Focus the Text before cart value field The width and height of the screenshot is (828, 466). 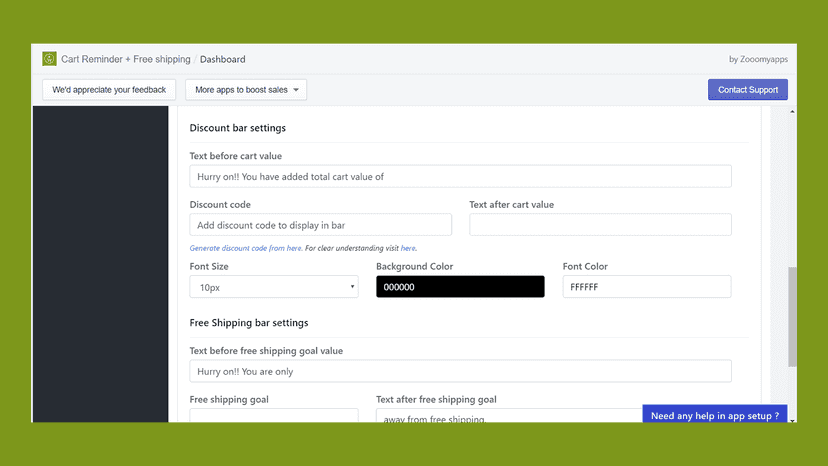[460, 176]
